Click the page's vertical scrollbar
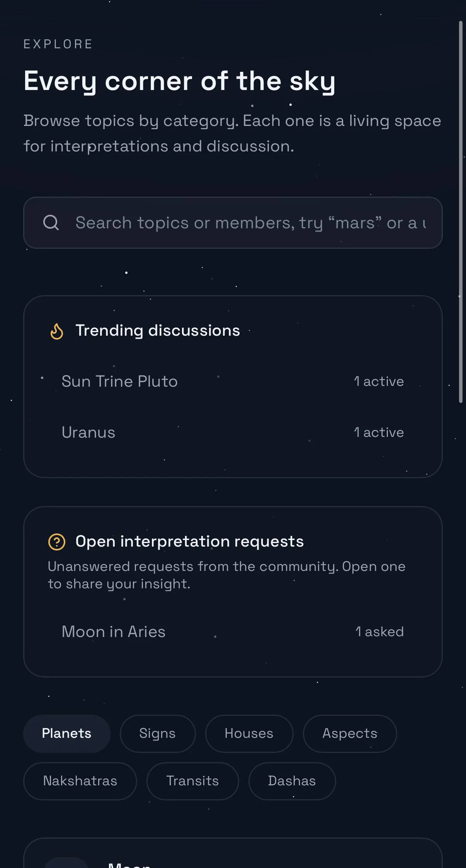The height and width of the screenshot is (868, 466). click(x=461, y=212)
